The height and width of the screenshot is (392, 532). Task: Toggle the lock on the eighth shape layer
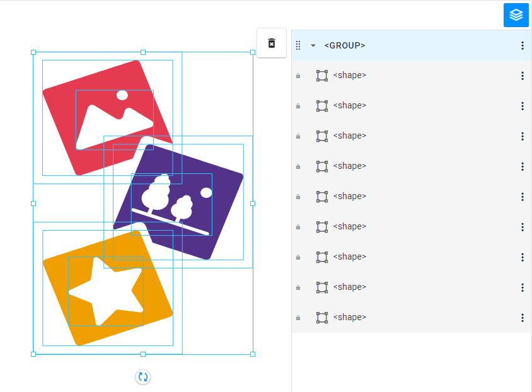(x=298, y=287)
